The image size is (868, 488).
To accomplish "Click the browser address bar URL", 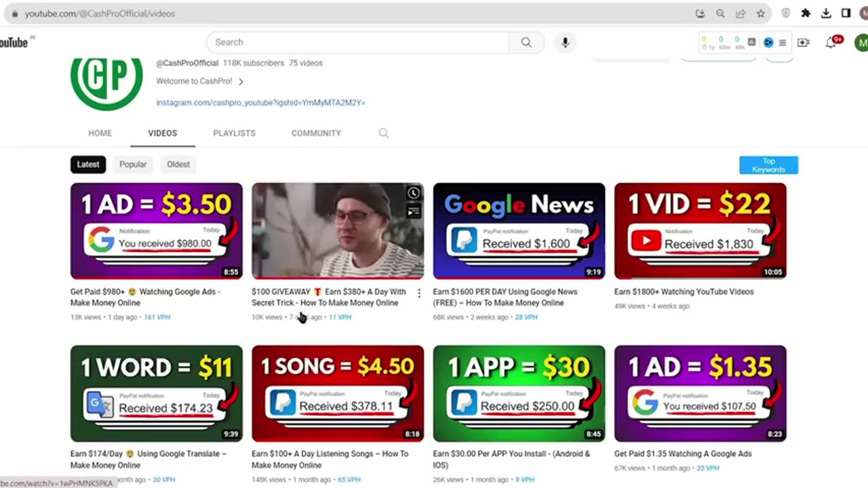I will pos(100,14).
